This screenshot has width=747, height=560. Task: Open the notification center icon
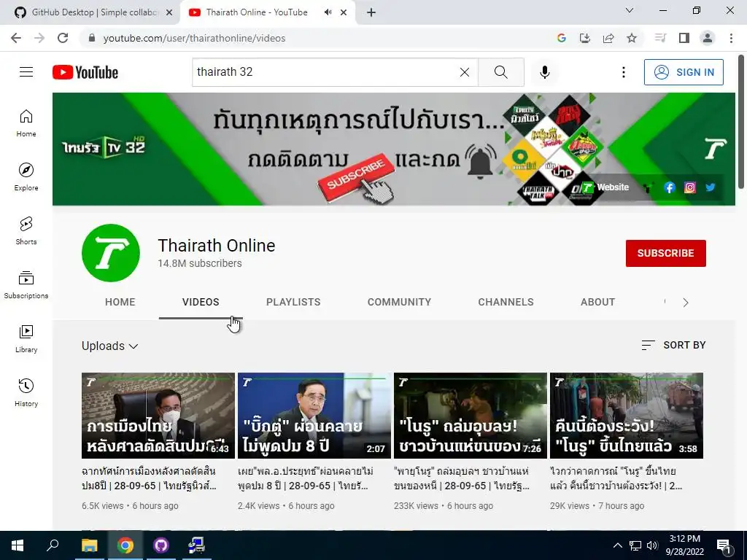click(x=723, y=546)
